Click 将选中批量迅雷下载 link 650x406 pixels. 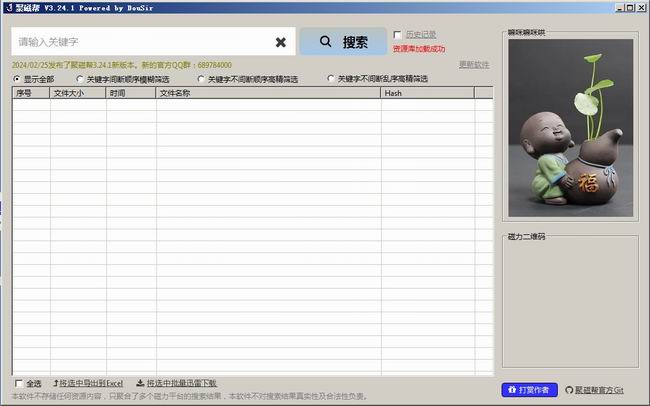click(177, 383)
